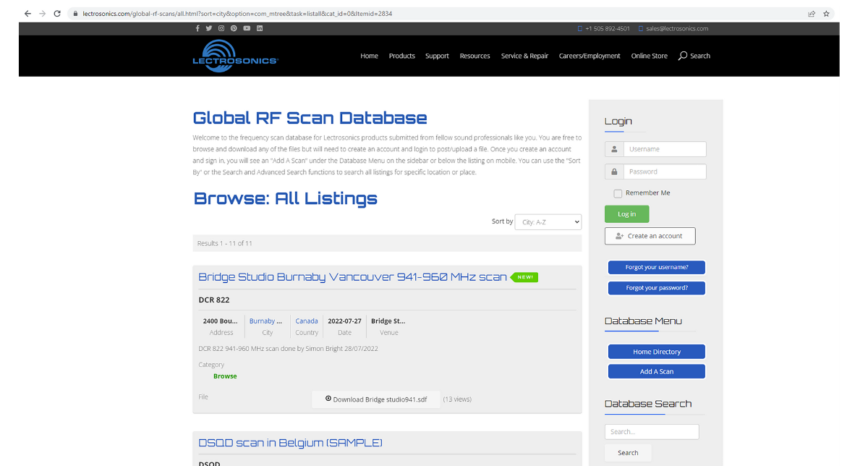Open the LinkedIn icon in the top bar

point(259,27)
